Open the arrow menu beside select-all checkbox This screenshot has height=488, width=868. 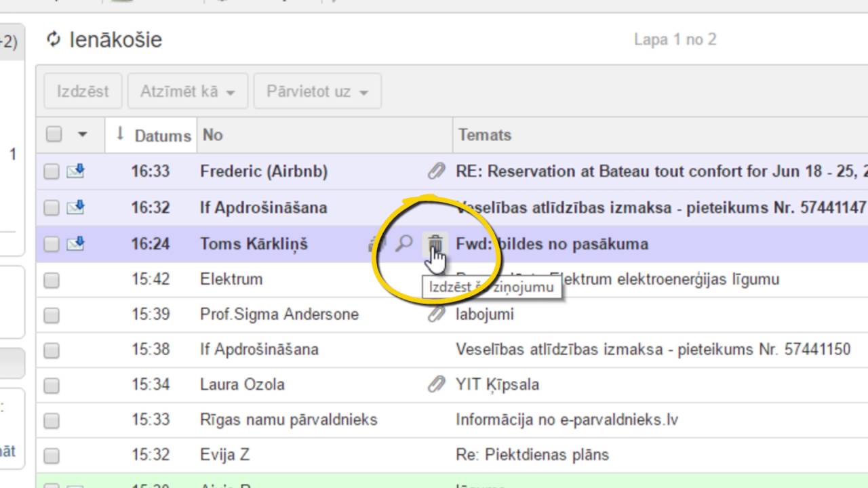(x=82, y=134)
